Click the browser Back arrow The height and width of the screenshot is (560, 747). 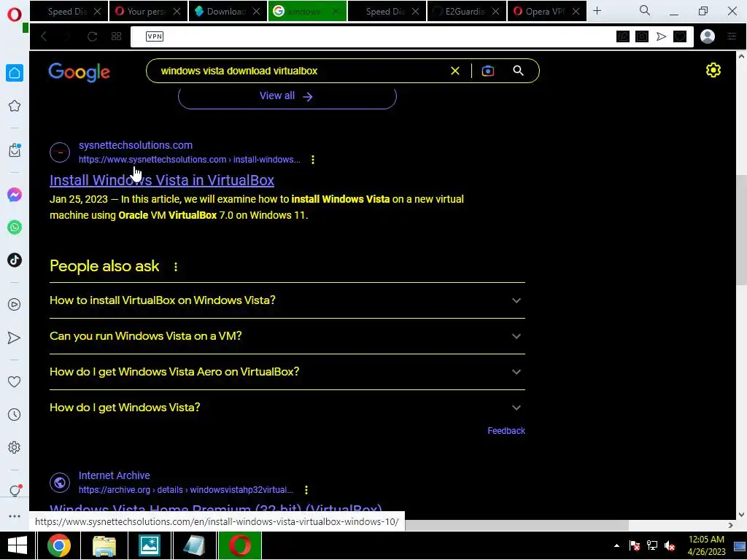point(44,36)
